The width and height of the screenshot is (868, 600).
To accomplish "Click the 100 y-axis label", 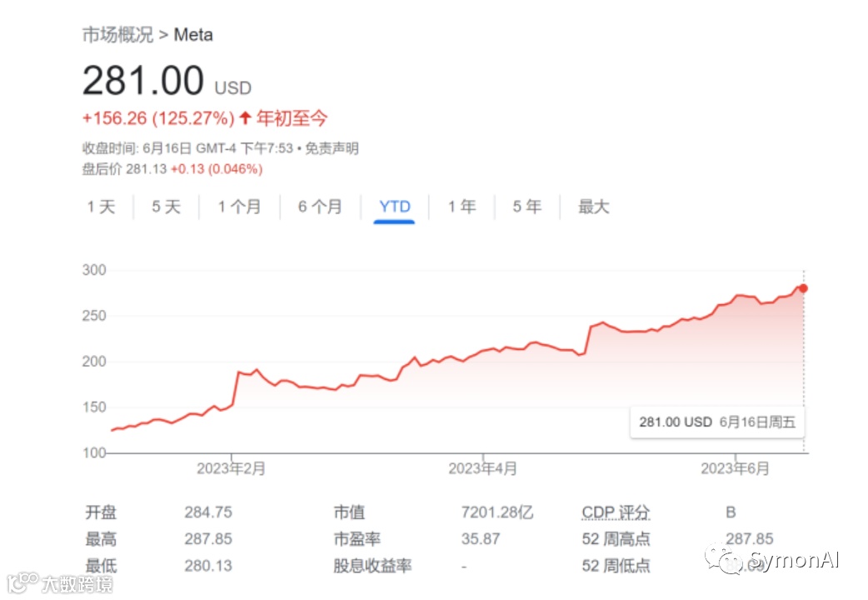I will coord(94,452).
